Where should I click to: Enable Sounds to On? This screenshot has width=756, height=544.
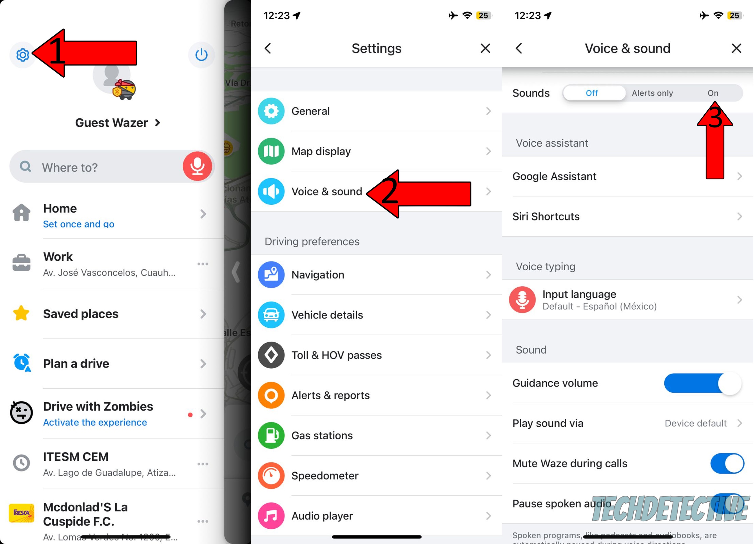coord(714,92)
